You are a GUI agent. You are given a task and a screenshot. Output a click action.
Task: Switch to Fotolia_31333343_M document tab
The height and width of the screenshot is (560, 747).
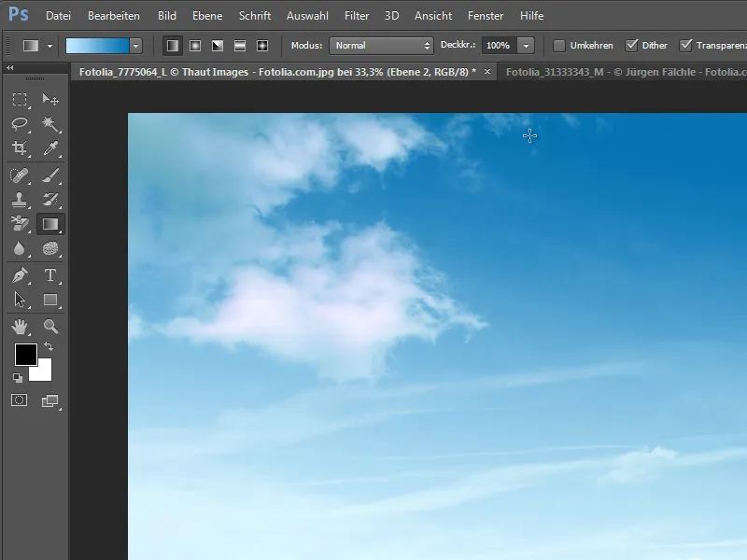coord(622,72)
